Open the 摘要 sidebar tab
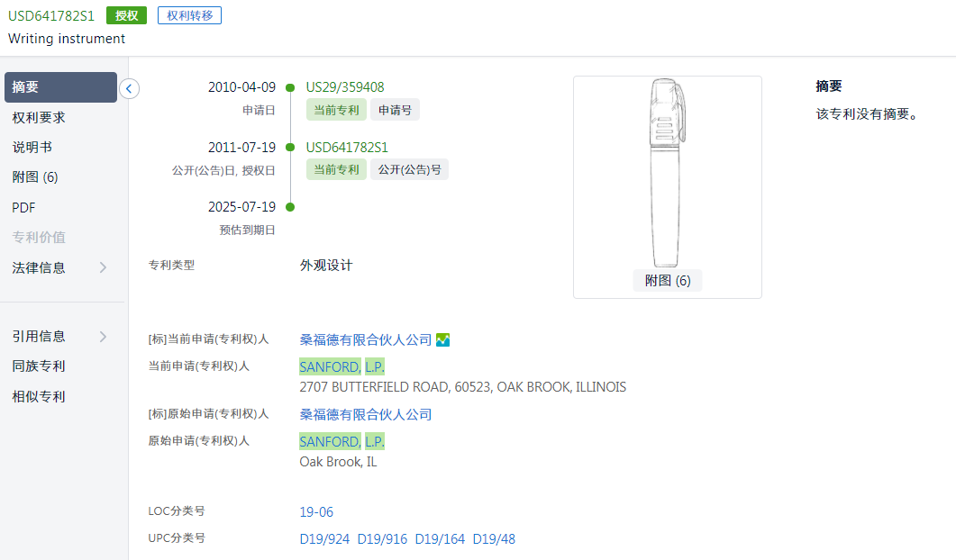This screenshot has width=956, height=560. coord(60,87)
